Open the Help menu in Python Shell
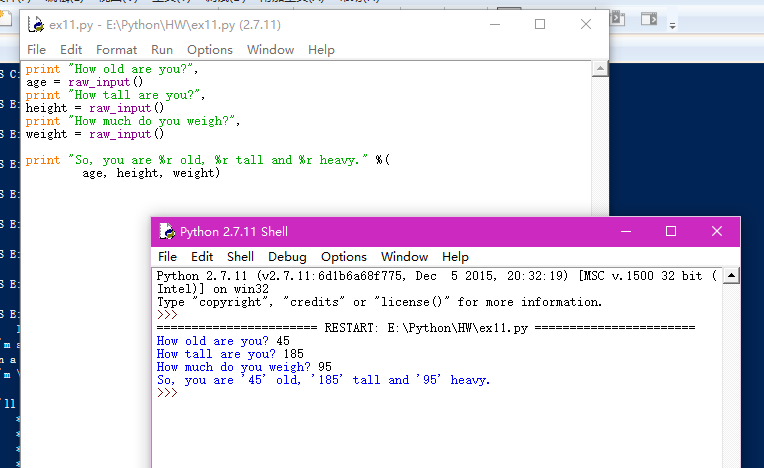 pos(455,256)
